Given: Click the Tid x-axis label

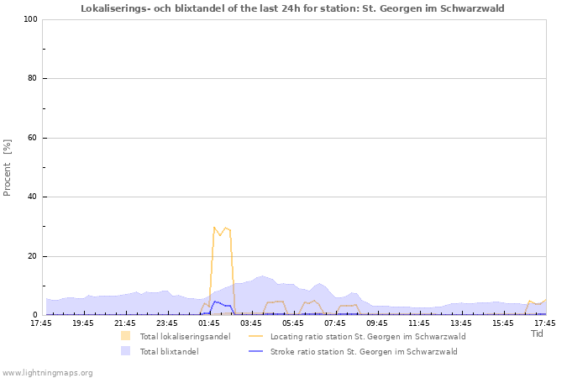Looking at the screenshot, I should click(537, 333).
